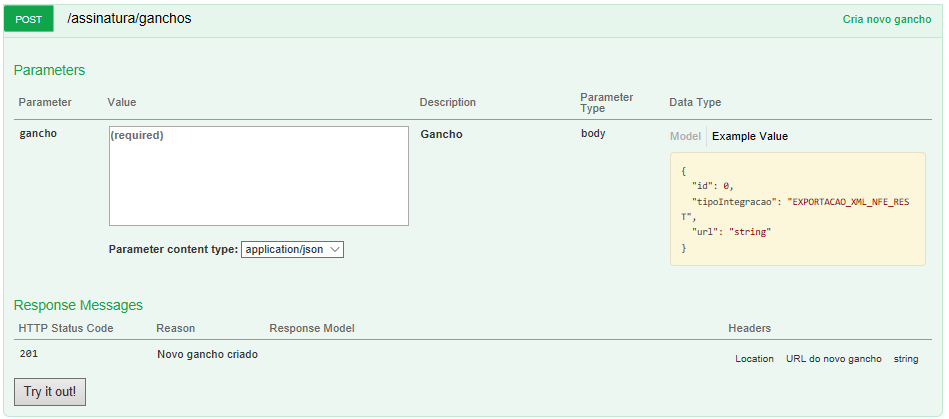Viewport: 949px width, 419px height.
Task: Click the 'Cria novo gancho' summary link
Action: point(887,19)
